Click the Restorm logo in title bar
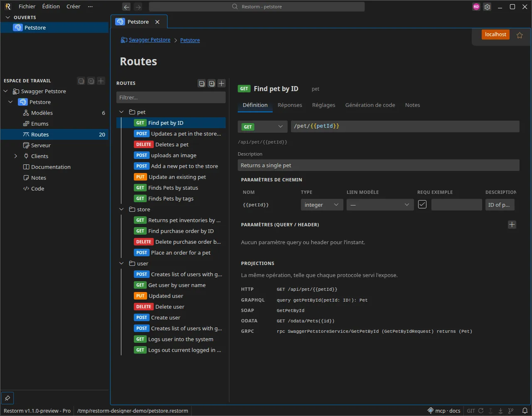Screen dimensions: 532x416 click(7, 7)
